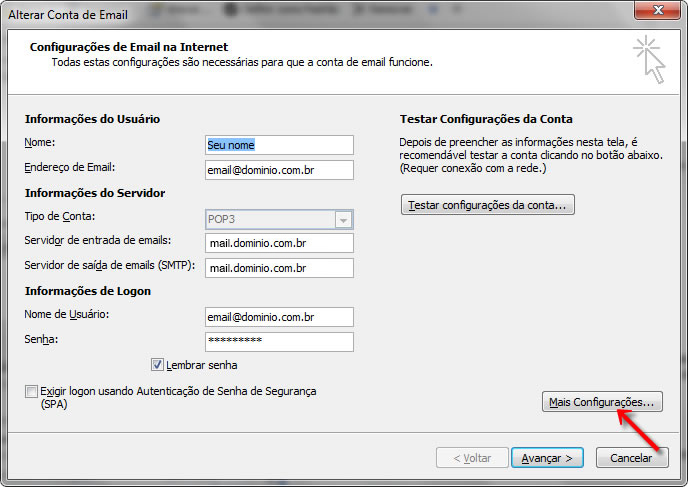The height and width of the screenshot is (487, 688).
Task: Open the Tipo de Conta POP3 dropdown
Action: click(x=343, y=219)
